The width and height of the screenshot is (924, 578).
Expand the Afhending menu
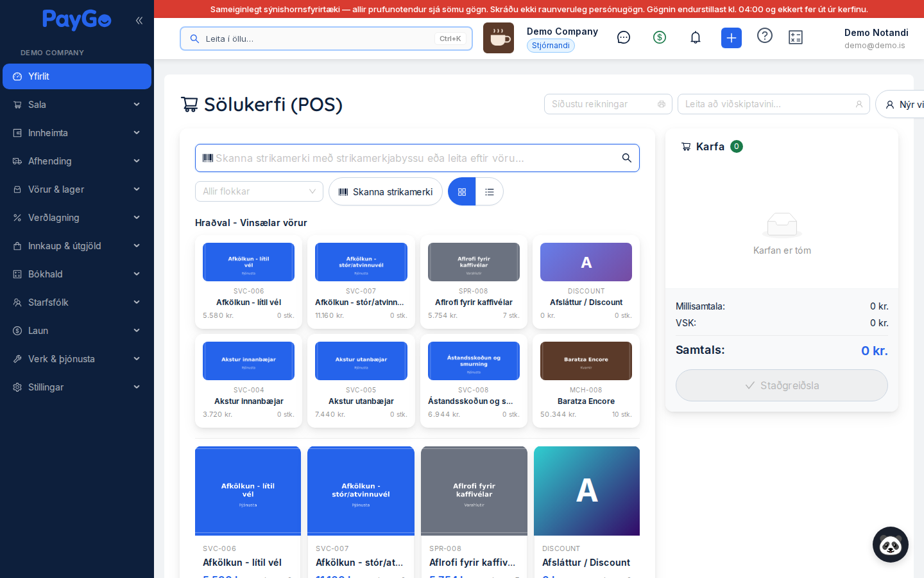click(77, 161)
